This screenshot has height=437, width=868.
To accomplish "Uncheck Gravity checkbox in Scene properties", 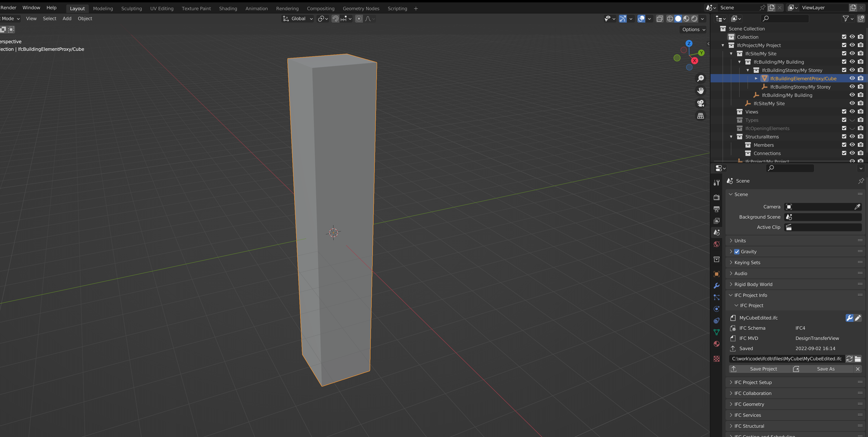I will (x=737, y=251).
